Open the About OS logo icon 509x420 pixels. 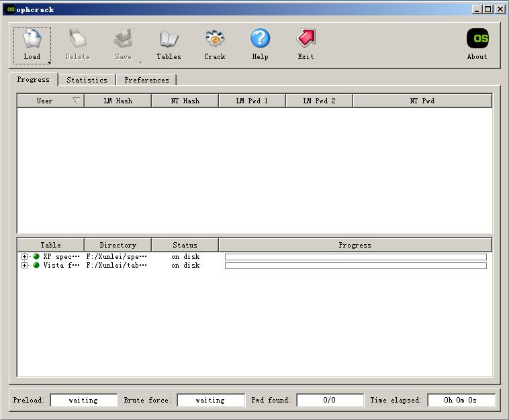[x=477, y=38]
